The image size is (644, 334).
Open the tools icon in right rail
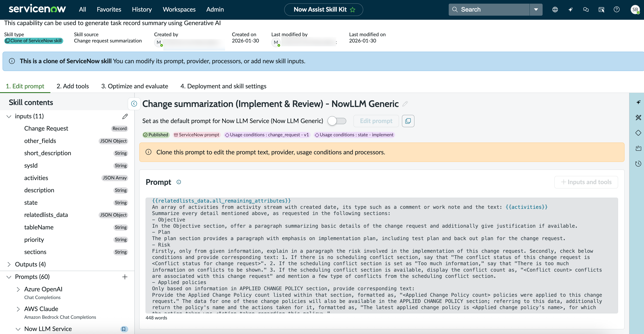(638, 117)
